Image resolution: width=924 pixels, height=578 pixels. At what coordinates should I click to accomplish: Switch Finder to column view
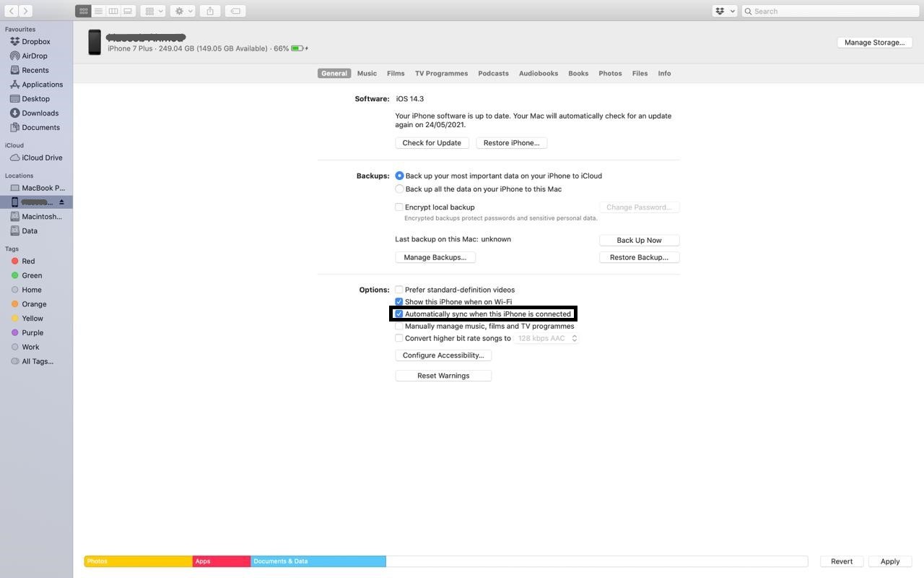[x=113, y=10]
